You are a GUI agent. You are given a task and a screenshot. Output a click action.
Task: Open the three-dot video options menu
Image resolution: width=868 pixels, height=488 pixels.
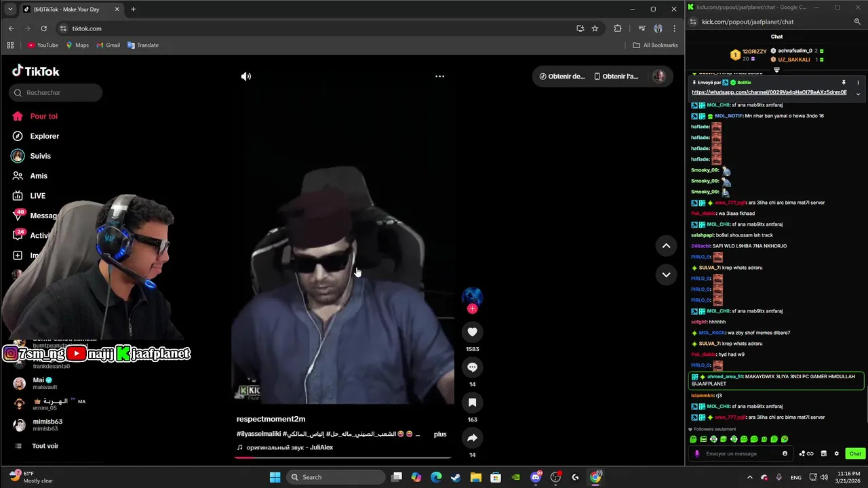coord(439,77)
